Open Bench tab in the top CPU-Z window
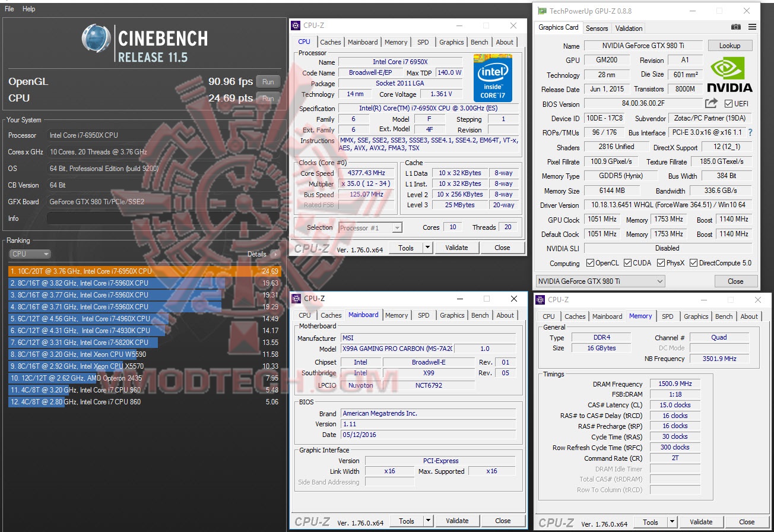The height and width of the screenshot is (532, 774). pyautogui.click(x=480, y=42)
